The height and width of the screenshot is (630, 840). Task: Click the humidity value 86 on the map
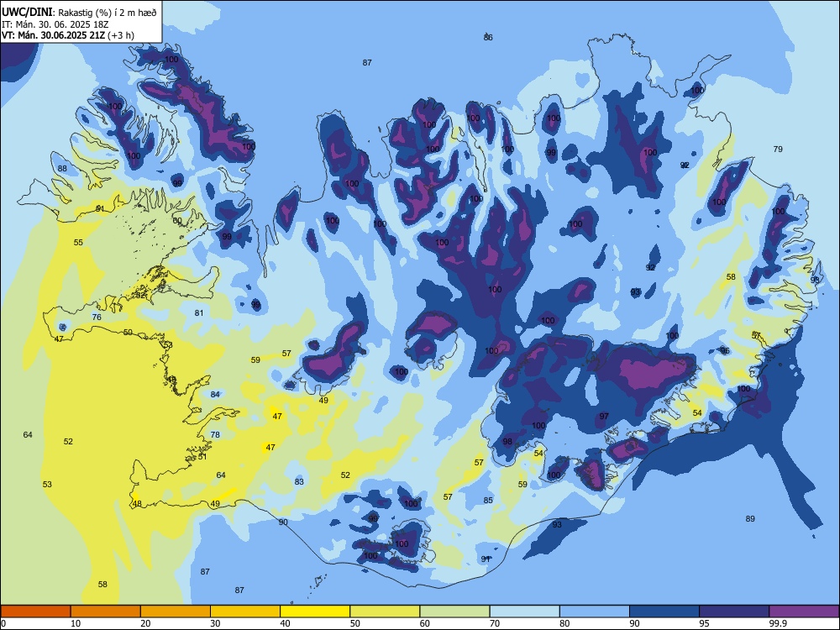click(488, 38)
